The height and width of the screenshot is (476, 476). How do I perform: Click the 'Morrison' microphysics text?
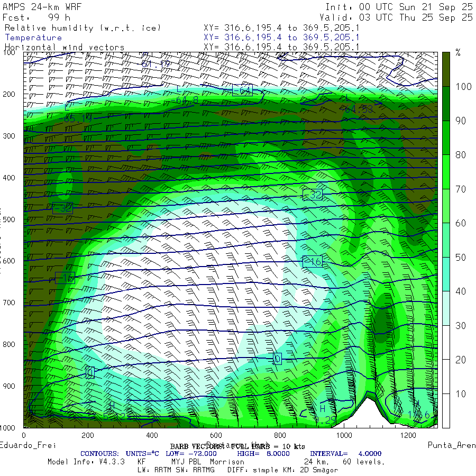pos(227,462)
